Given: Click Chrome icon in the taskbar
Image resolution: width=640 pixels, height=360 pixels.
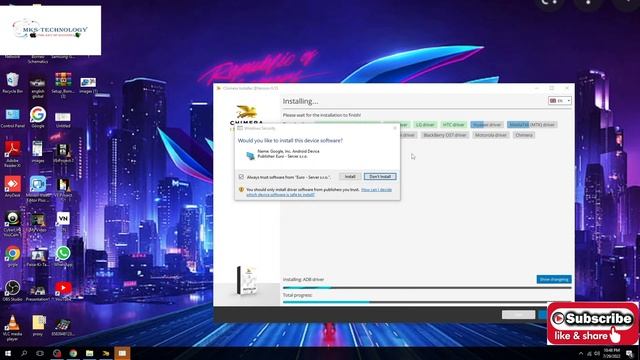Looking at the screenshot, I should 73,353.
